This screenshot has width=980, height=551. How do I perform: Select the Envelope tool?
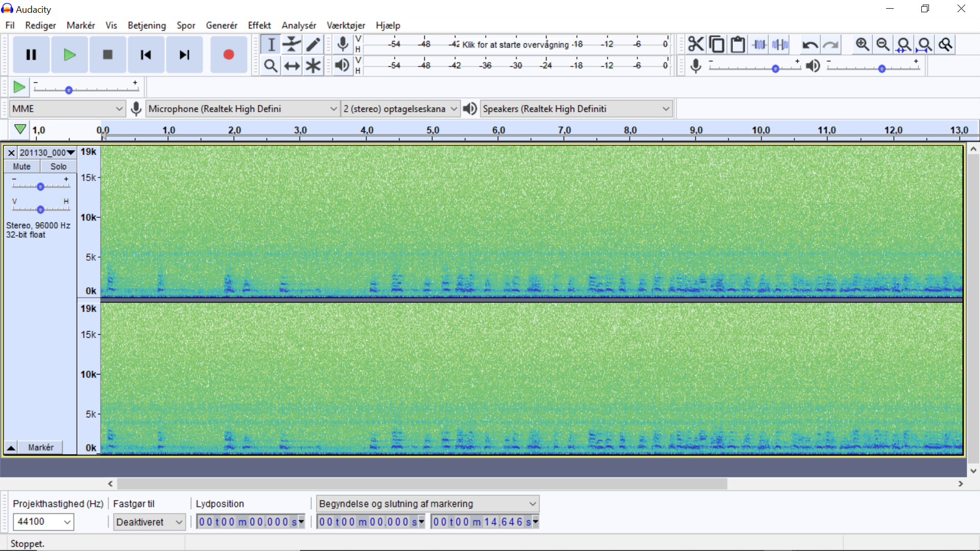click(x=292, y=44)
